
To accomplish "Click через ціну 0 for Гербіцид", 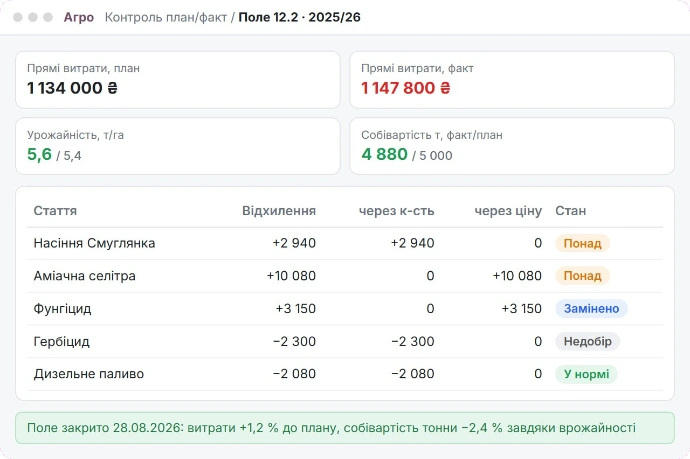I will (538, 341).
